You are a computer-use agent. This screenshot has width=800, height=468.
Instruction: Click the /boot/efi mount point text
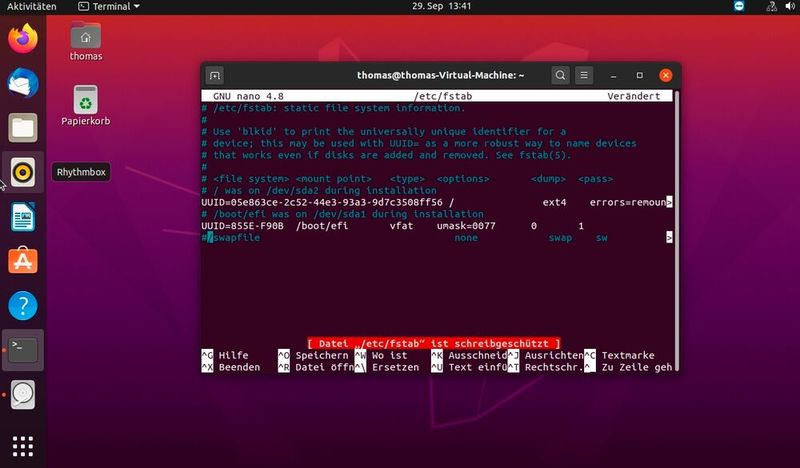[x=322, y=226]
